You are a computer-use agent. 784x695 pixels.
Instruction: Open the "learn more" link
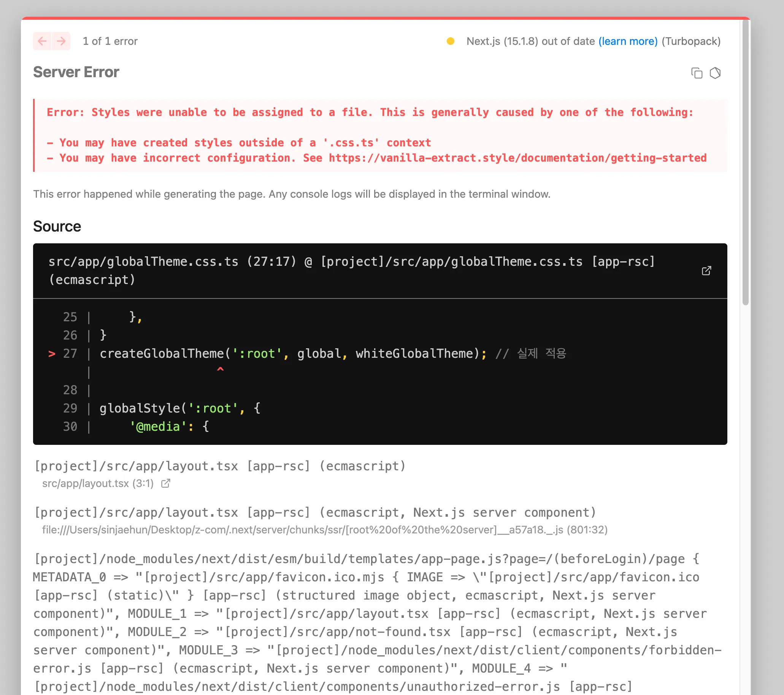tap(628, 41)
